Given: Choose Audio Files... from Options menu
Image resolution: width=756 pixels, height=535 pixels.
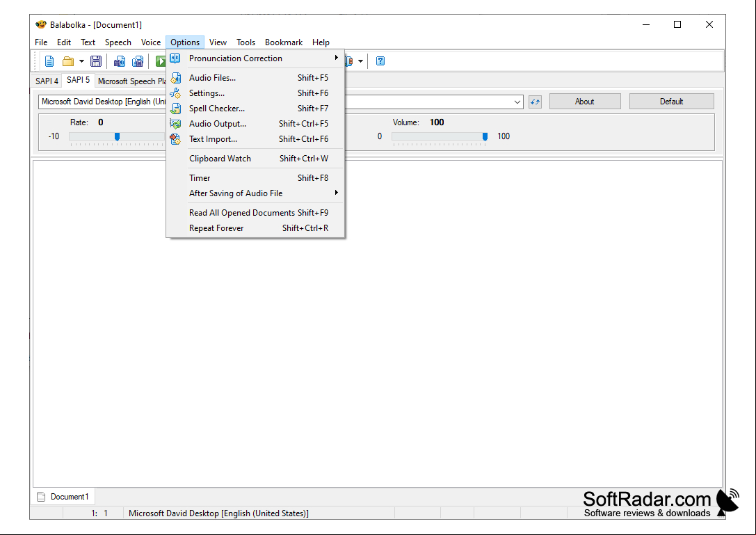Looking at the screenshot, I should coord(255,78).
